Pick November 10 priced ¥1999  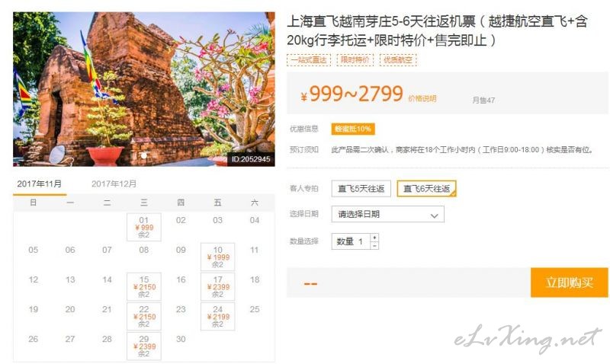218,257
